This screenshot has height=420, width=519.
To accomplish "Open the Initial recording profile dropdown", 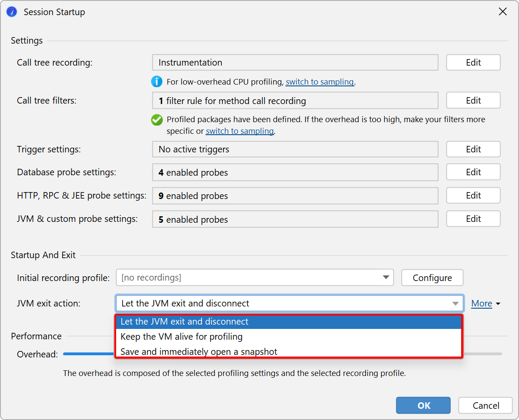I will [255, 278].
